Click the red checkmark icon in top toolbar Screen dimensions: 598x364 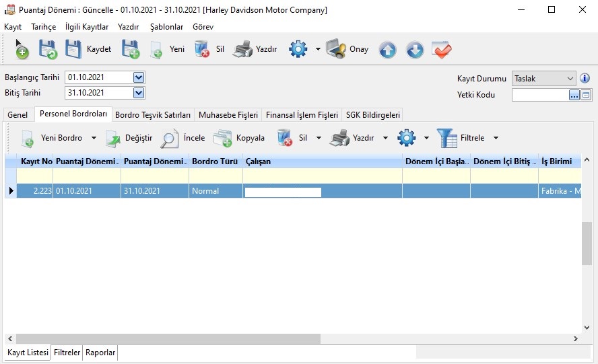point(442,49)
